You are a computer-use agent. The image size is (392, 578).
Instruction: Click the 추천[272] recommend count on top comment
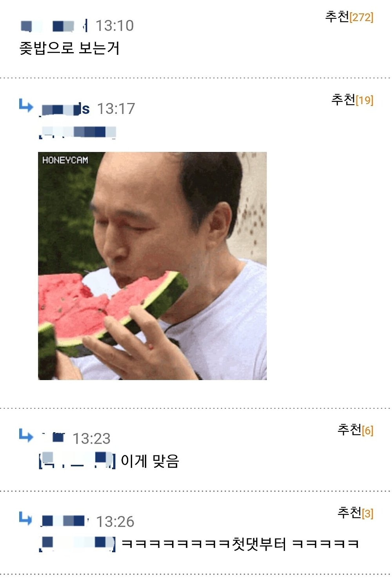point(349,16)
